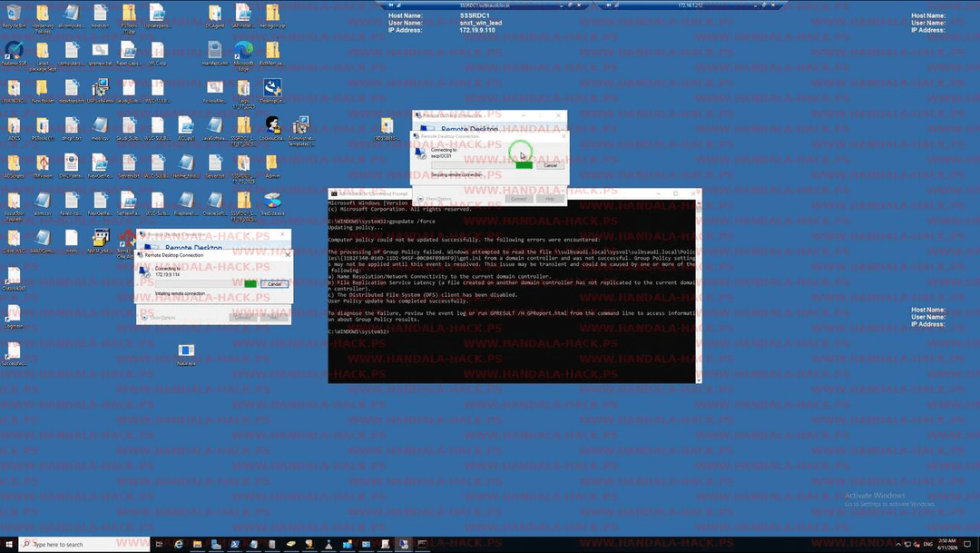
Task: Select the Outlook365 shortcut icon
Action: [x=14, y=279]
